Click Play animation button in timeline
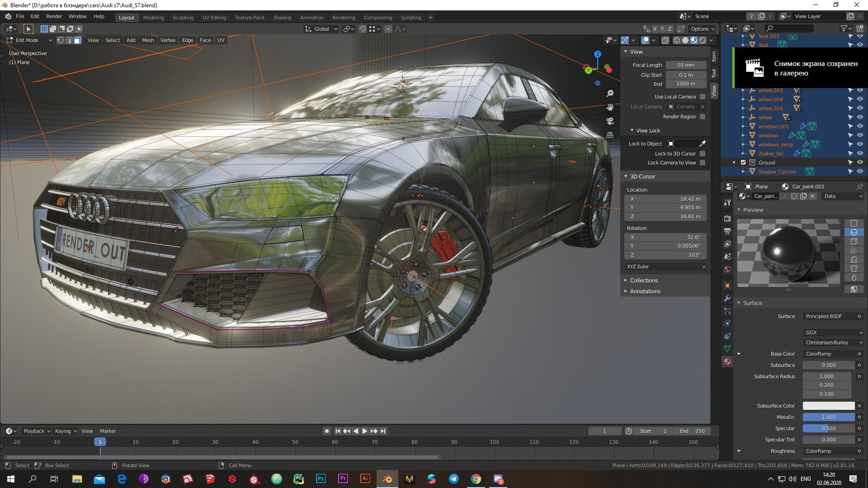 pyautogui.click(x=365, y=431)
